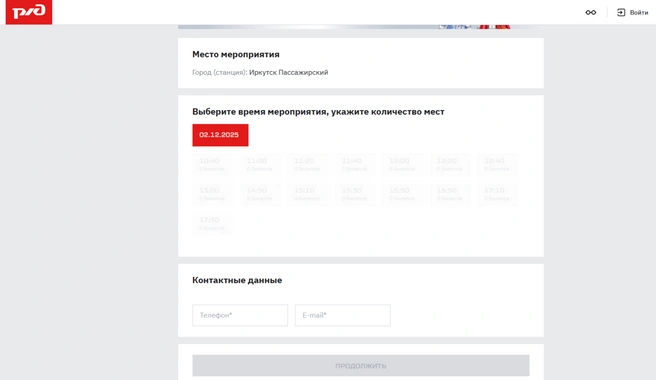The width and height of the screenshot is (656, 380).
Task: Click the Контактные данные heading
Action: (237, 280)
